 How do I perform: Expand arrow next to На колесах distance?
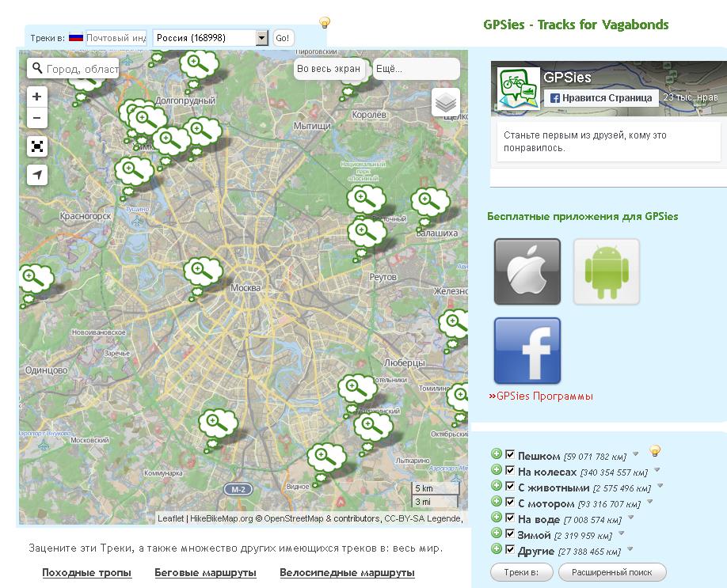(657, 470)
